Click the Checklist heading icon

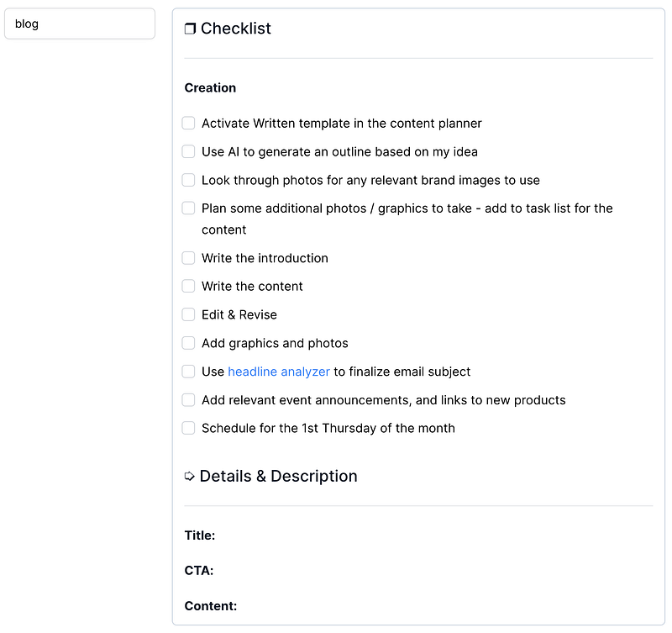tap(190, 29)
